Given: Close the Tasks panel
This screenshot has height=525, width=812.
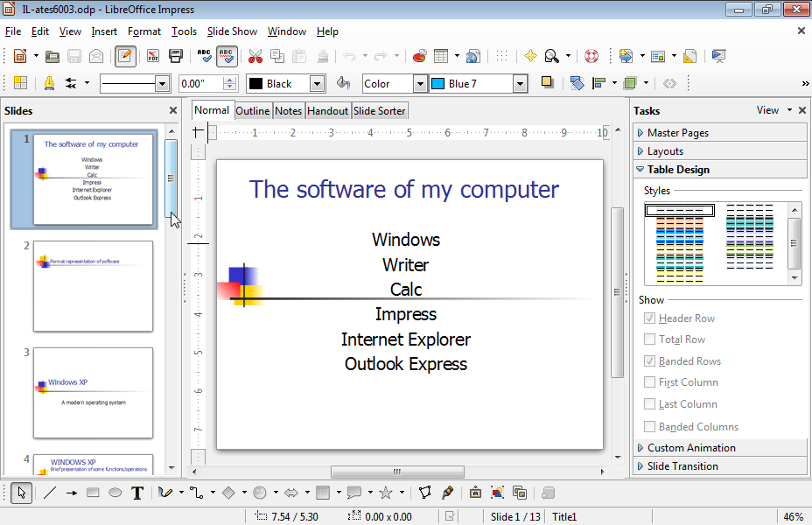Looking at the screenshot, I should (x=802, y=110).
